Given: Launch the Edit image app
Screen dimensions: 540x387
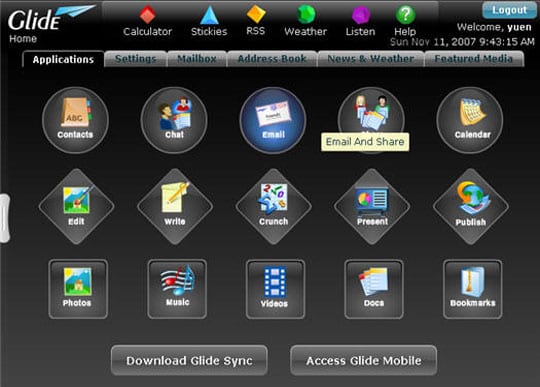Looking at the screenshot, I should (76, 207).
